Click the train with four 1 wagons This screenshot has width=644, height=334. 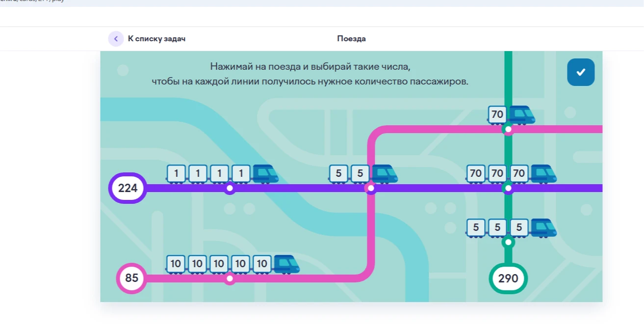coord(222,174)
